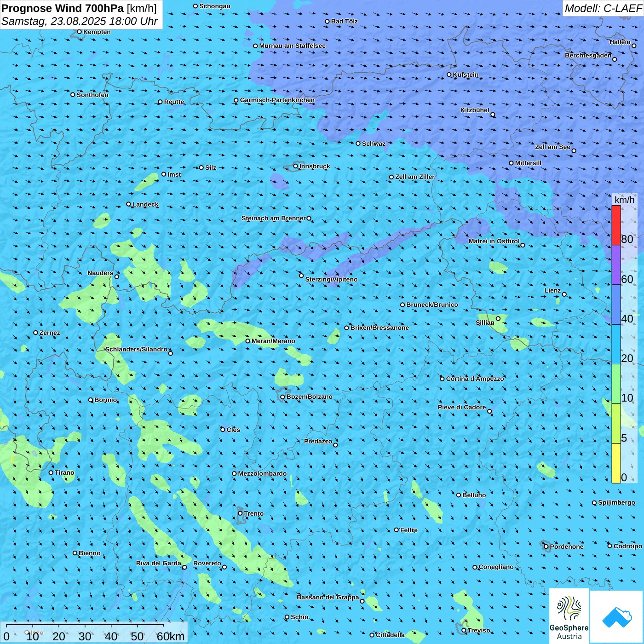Click the Schlanders/Silandro label
Image resolution: width=644 pixels, height=644 pixels.
(x=136, y=349)
